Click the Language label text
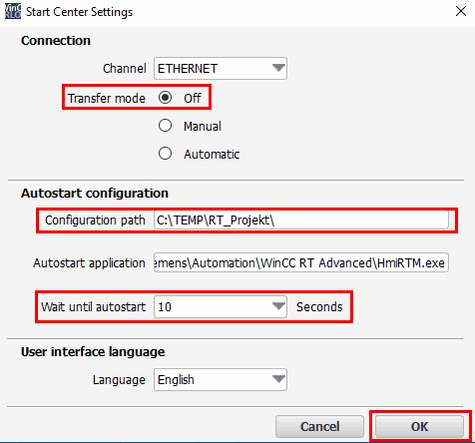The height and width of the screenshot is (443, 475). (x=119, y=380)
